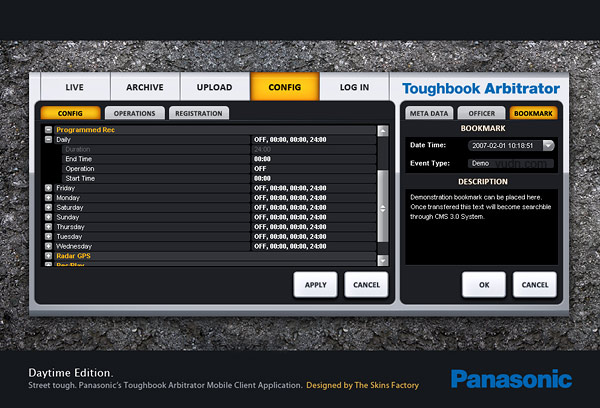Image resolution: width=600 pixels, height=408 pixels.
Task: Expand the Sunday row
Action: [x=48, y=217]
